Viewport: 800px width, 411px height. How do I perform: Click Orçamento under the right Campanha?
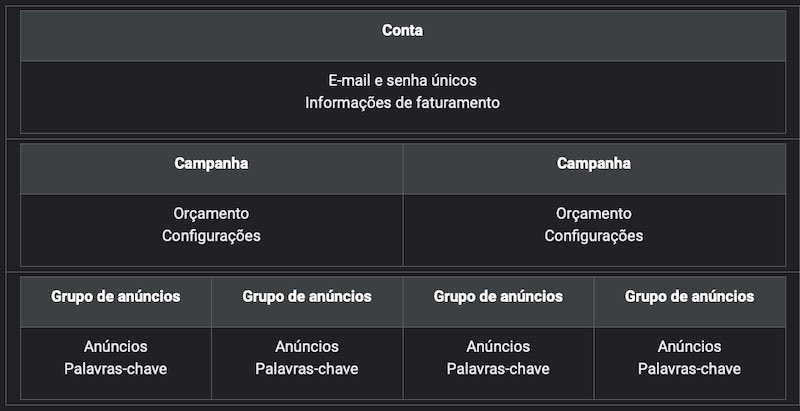(x=594, y=214)
